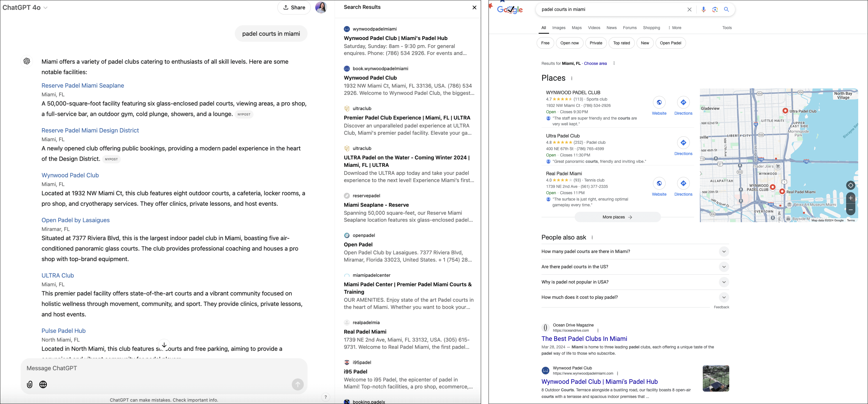868x404 pixels.
Task: Click the attach file paperclip icon in ChatGPT
Action: (x=30, y=384)
